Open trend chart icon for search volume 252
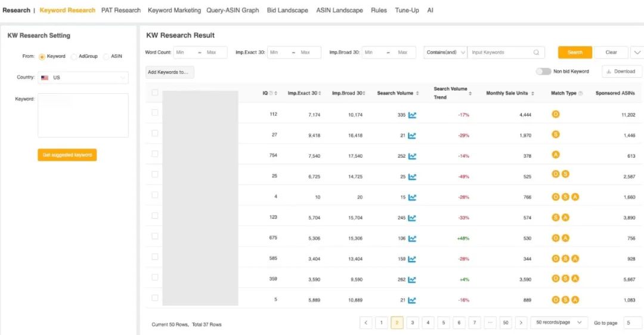Image resolution: width=644 pixels, height=335 pixels. coord(412,156)
